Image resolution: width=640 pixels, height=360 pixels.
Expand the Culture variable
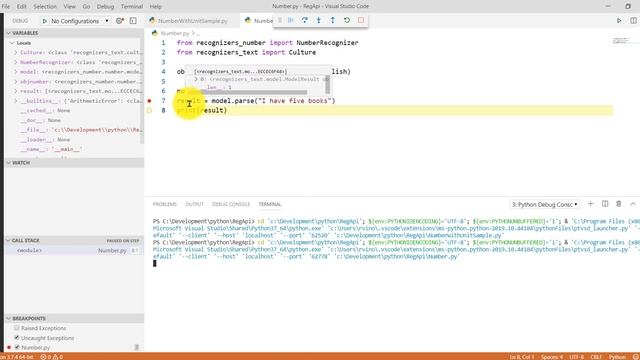(x=16, y=52)
